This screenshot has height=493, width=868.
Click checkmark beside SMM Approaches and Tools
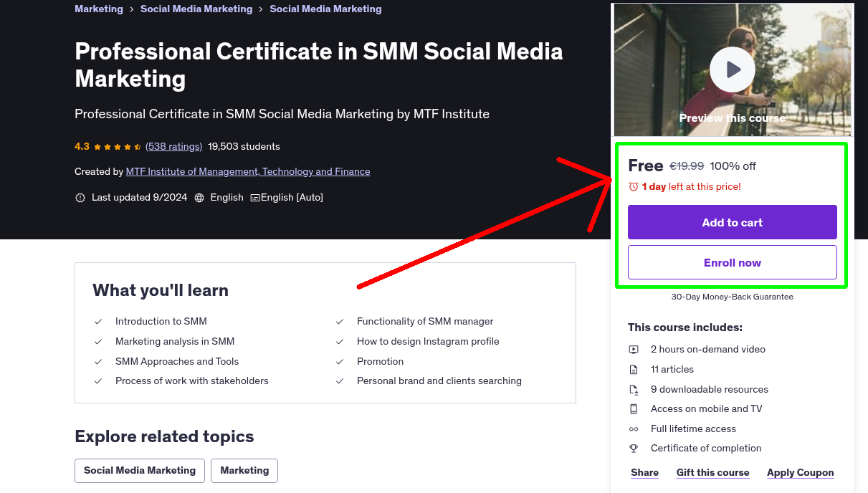98,362
